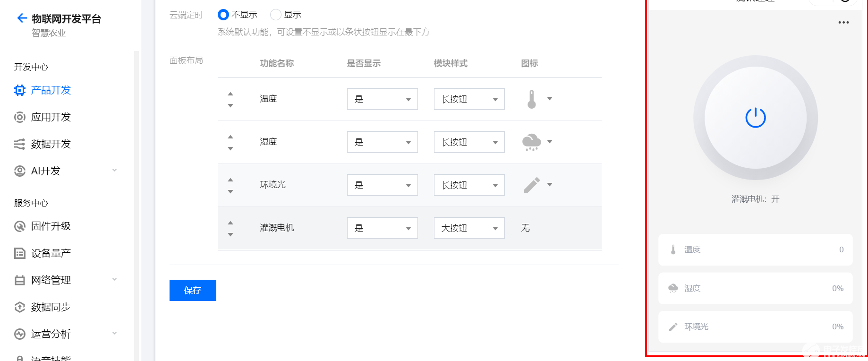Move 温度 row down with arrow
The image size is (868, 361).
(230, 105)
